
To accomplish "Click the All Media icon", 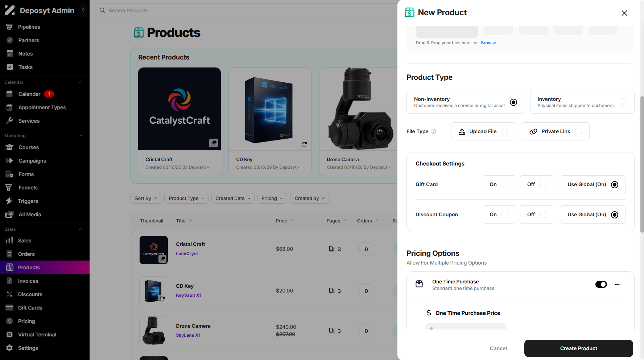I will point(9,214).
